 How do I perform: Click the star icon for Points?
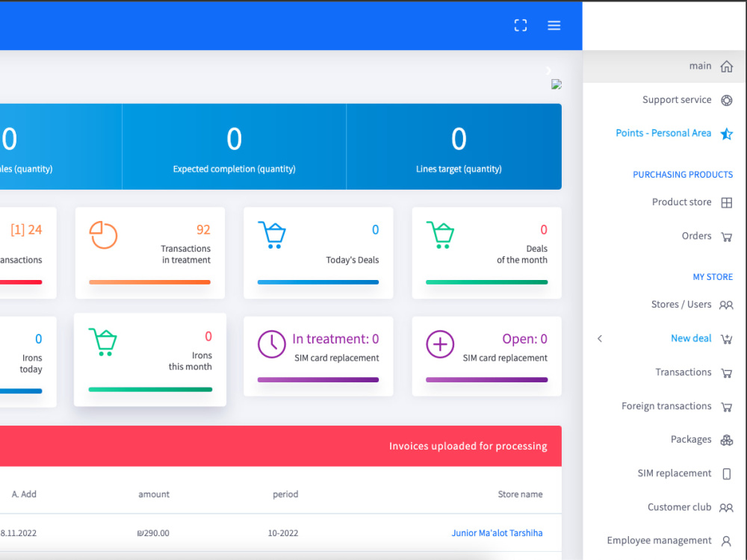(726, 134)
